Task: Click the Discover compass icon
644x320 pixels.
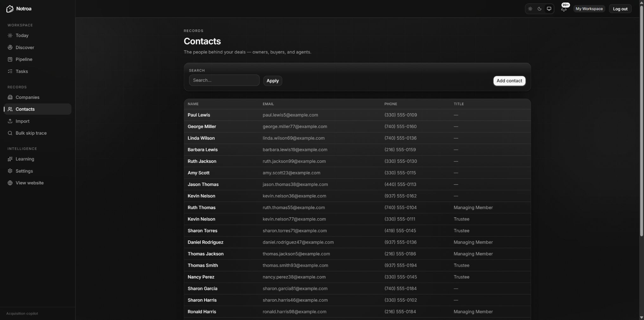Action: 10,48
